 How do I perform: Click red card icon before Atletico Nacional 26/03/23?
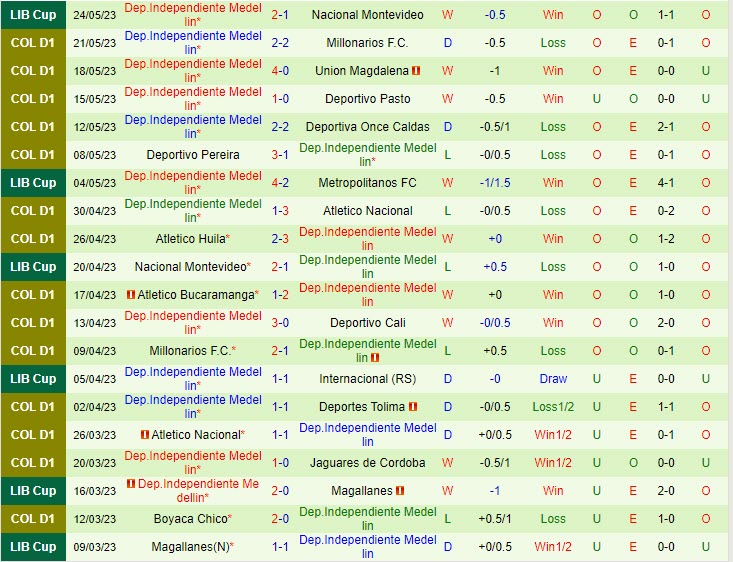tap(145, 434)
